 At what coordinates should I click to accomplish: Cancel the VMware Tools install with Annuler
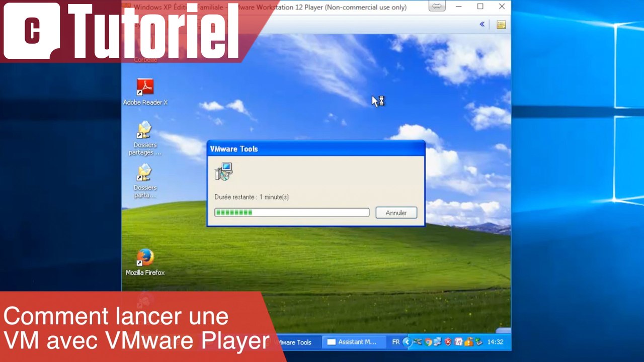(396, 213)
